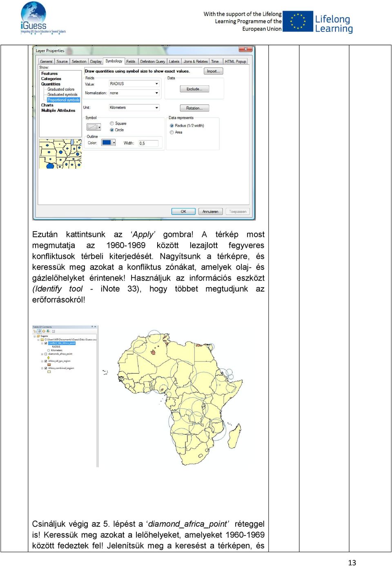392x566 pixels.
Task: Collapse the Africa_oil_gas_region layer legend
Action: tap(42, 361)
